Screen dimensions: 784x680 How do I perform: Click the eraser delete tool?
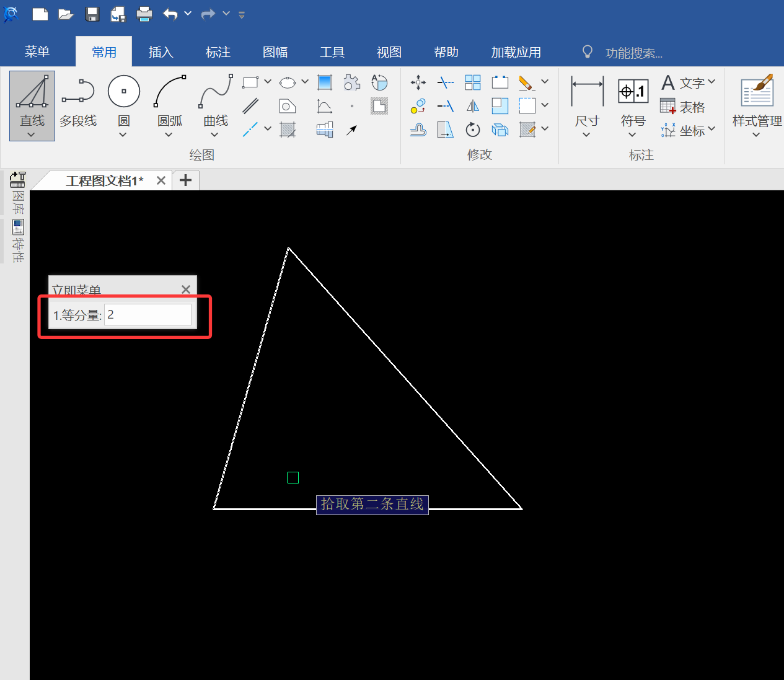click(x=527, y=82)
